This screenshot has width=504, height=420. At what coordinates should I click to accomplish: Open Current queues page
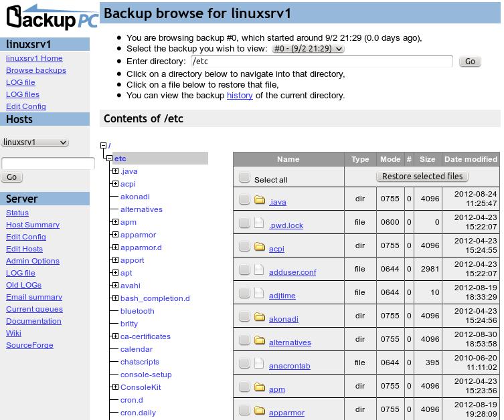[x=34, y=309]
